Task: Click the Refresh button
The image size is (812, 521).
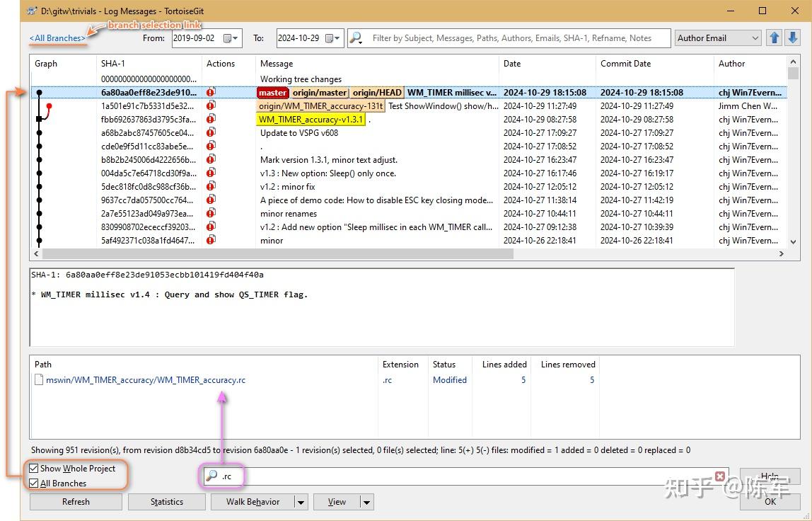Action: pos(76,502)
